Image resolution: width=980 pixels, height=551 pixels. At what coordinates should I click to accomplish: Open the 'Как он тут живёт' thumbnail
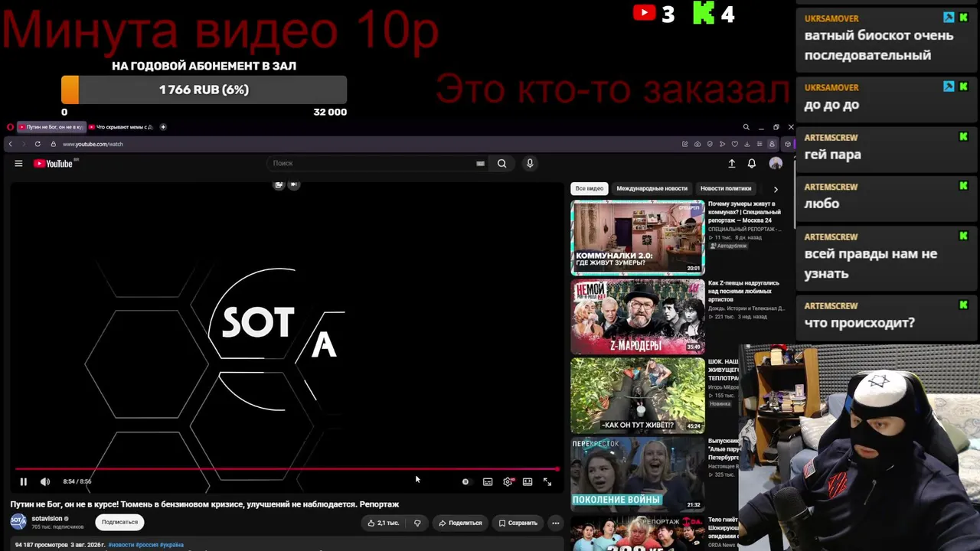coord(637,395)
